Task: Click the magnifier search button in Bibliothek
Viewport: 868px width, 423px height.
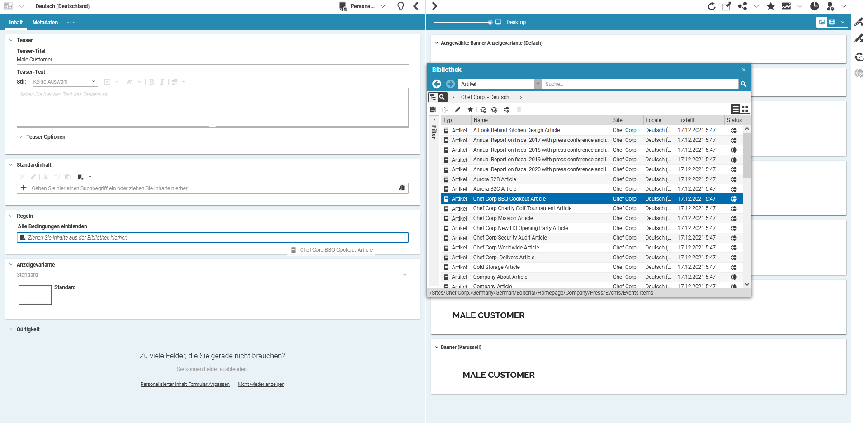Action: point(744,84)
